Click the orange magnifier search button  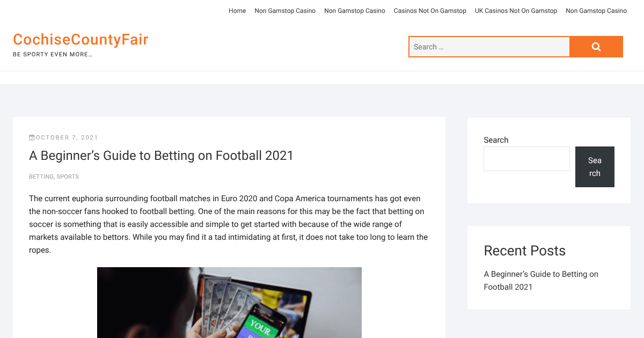point(596,47)
